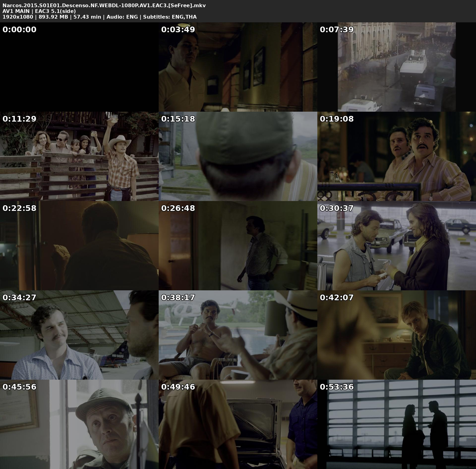Image resolution: width=476 pixels, height=469 pixels.
Task: Click the ranch toast scene at 0:11:29
Action: click(79, 156)
